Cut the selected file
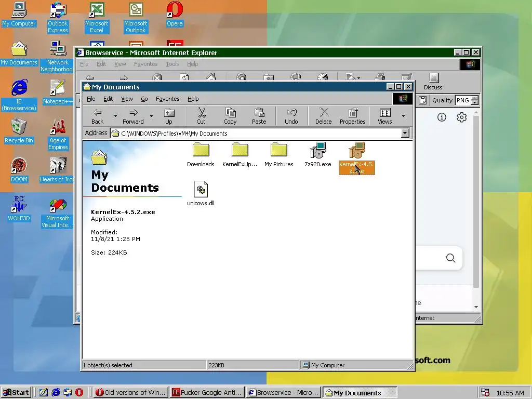This screenshot has width=532, height=399. coord(201,116)
